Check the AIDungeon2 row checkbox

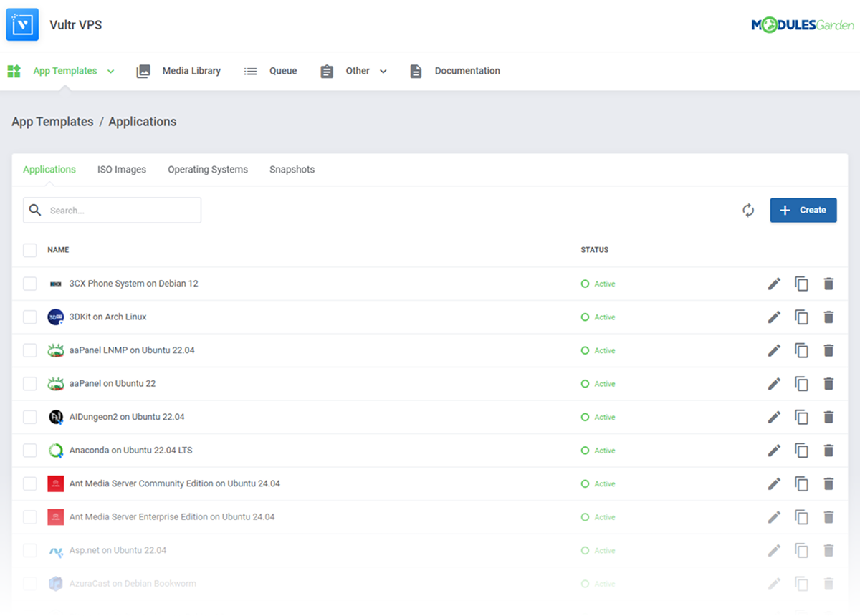tap(30, 417)
